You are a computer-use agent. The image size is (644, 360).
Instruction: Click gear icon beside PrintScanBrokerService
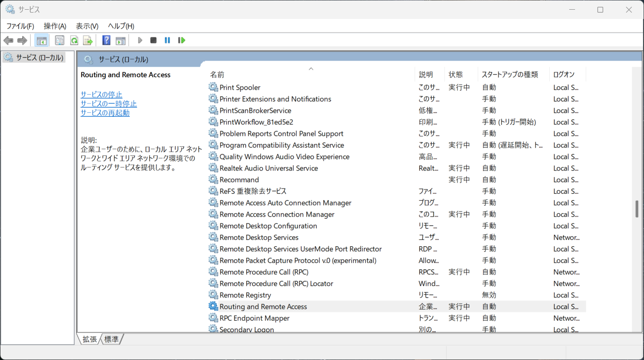(x=213, y=110)
